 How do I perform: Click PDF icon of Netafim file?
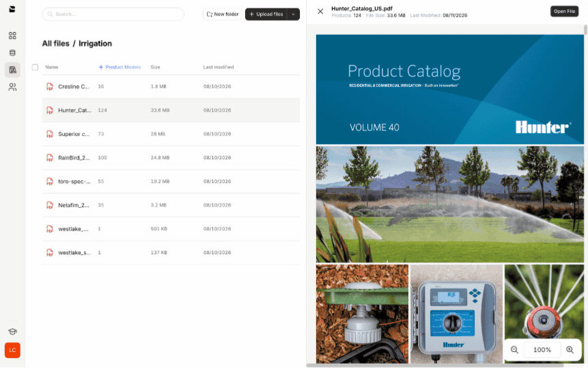[49, 205]
